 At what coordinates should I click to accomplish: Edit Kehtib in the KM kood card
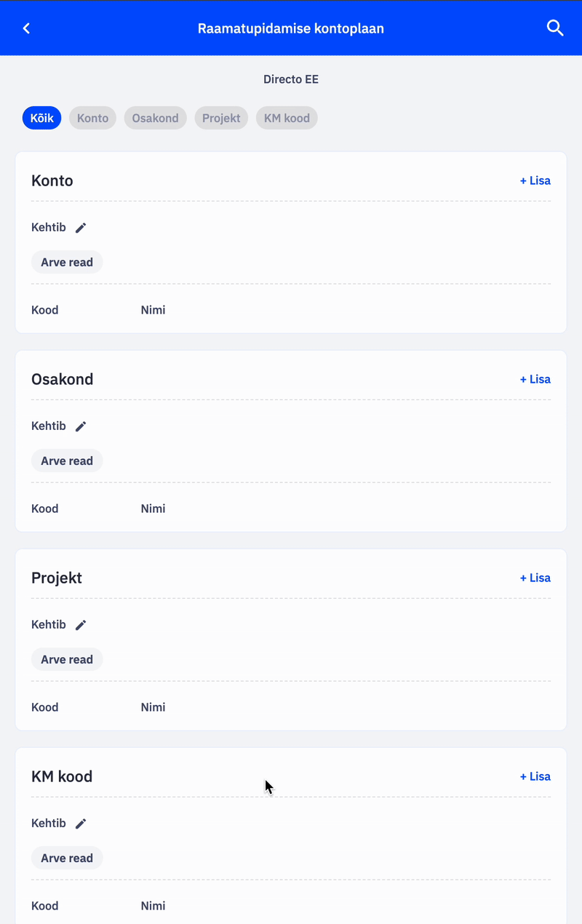81,824
